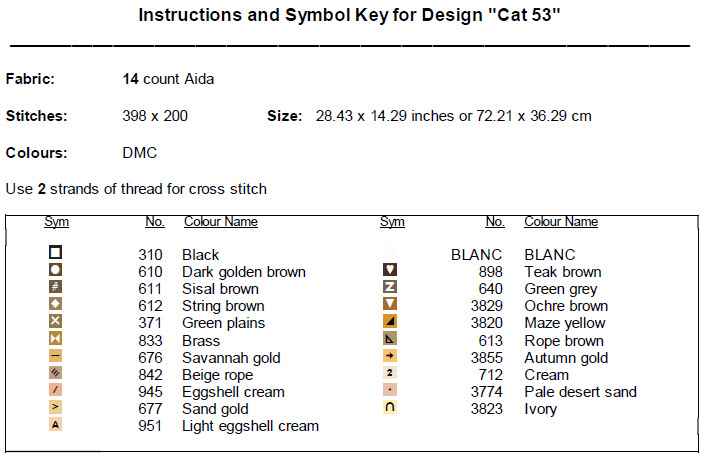Click the Ochre brown symbol icon
This screenshot has width=704, height=456.
391,305
